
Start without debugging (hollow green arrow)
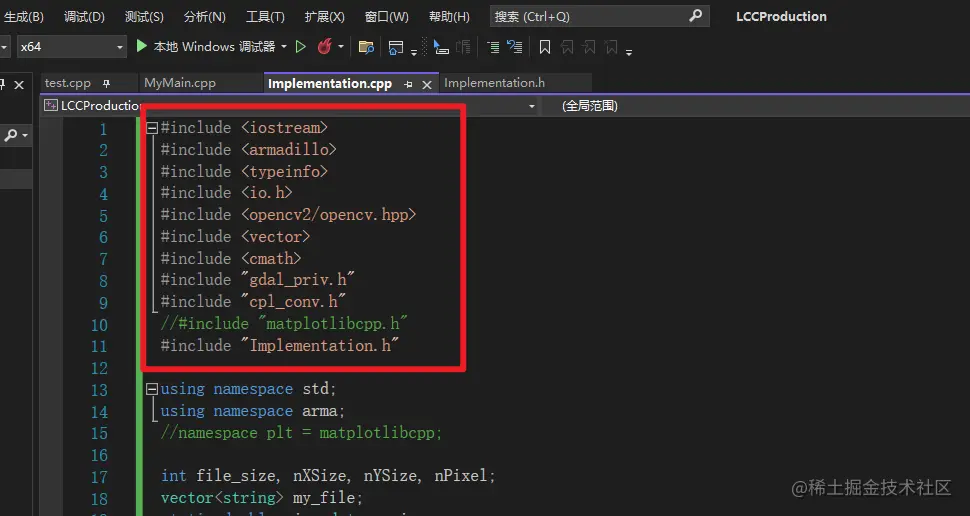pyautogui.click(x=301, y=47)
